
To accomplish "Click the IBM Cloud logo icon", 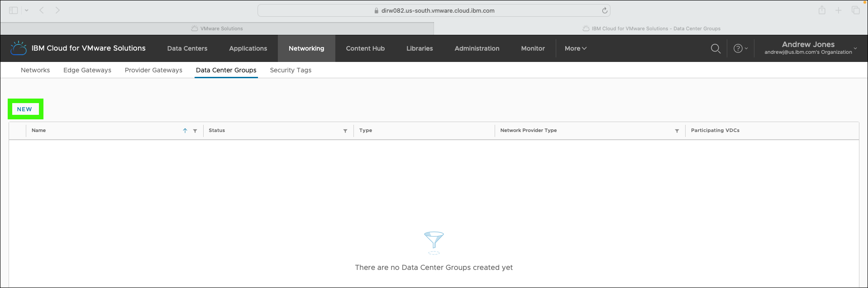I will 19,48.
